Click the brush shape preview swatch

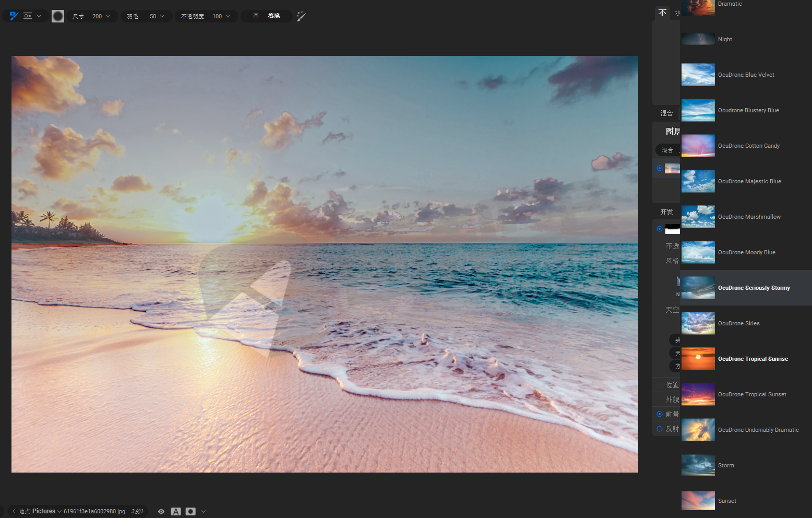pos(58,16)
